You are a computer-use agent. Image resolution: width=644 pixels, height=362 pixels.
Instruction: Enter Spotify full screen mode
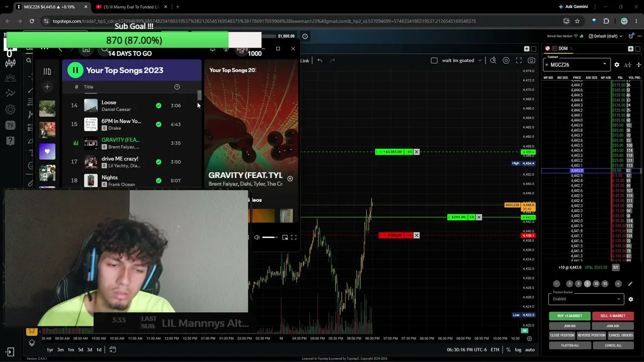point(294,237)
